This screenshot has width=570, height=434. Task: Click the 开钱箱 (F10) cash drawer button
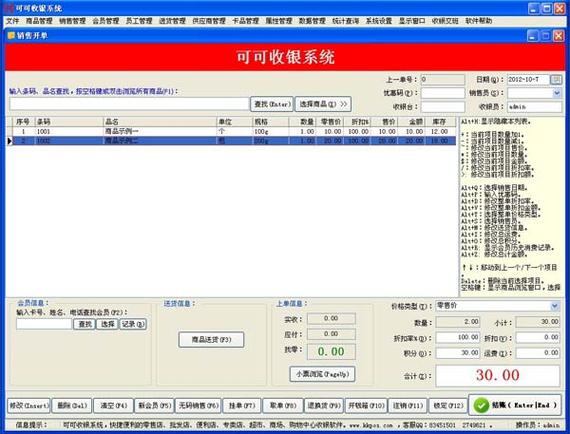[x=366, y=406]
